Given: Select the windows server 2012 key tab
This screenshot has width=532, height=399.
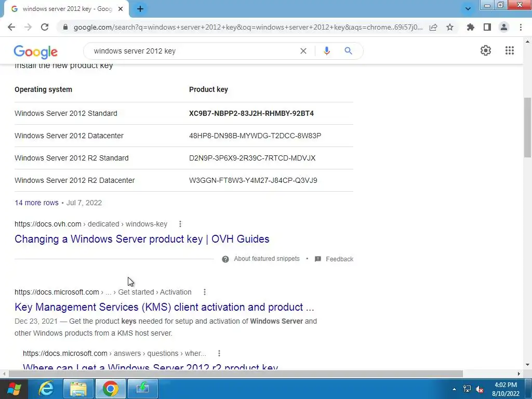Looking at the screenshot, I should point(66,9).
